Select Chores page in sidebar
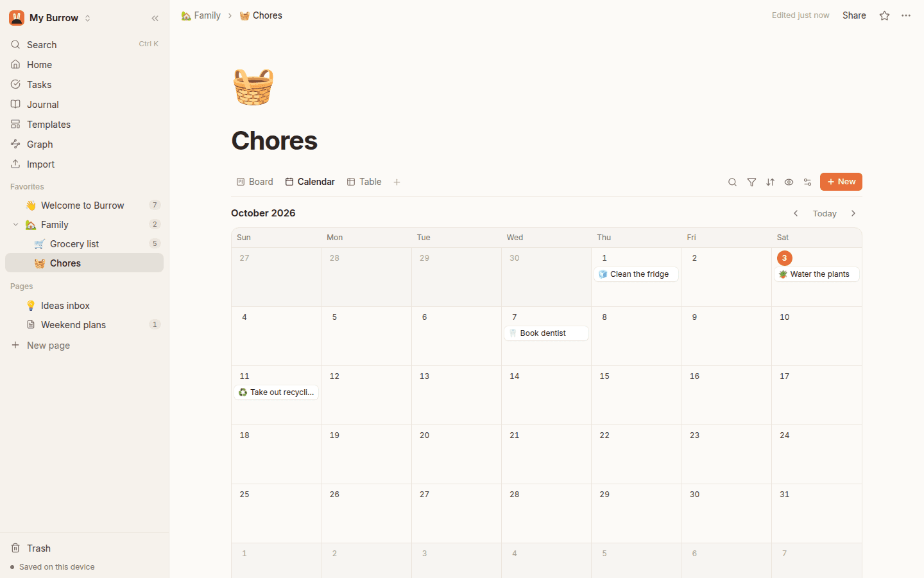 84,263
